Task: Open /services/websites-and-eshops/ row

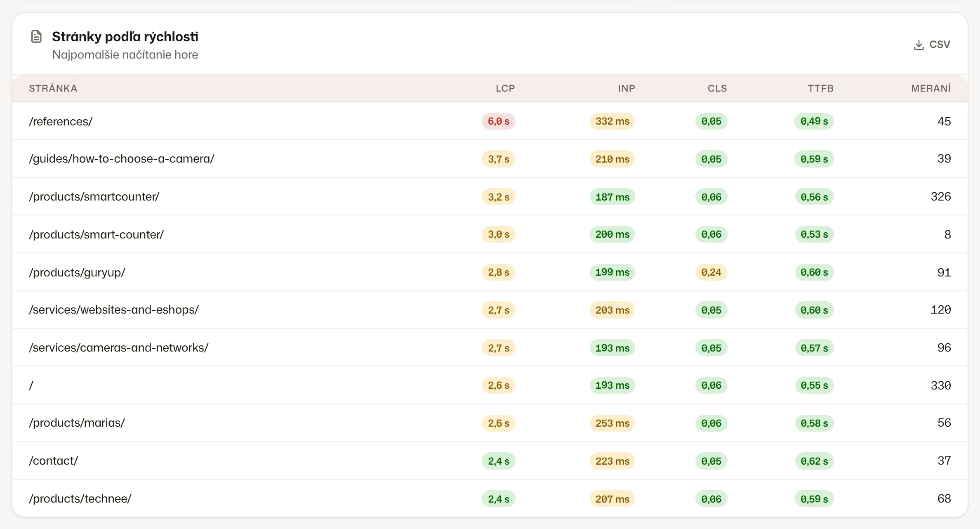Action: click(490, 310)
